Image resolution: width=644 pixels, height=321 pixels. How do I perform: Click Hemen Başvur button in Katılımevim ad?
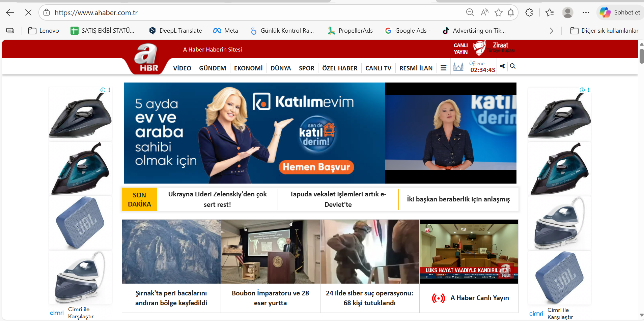(x=316, y=167)
